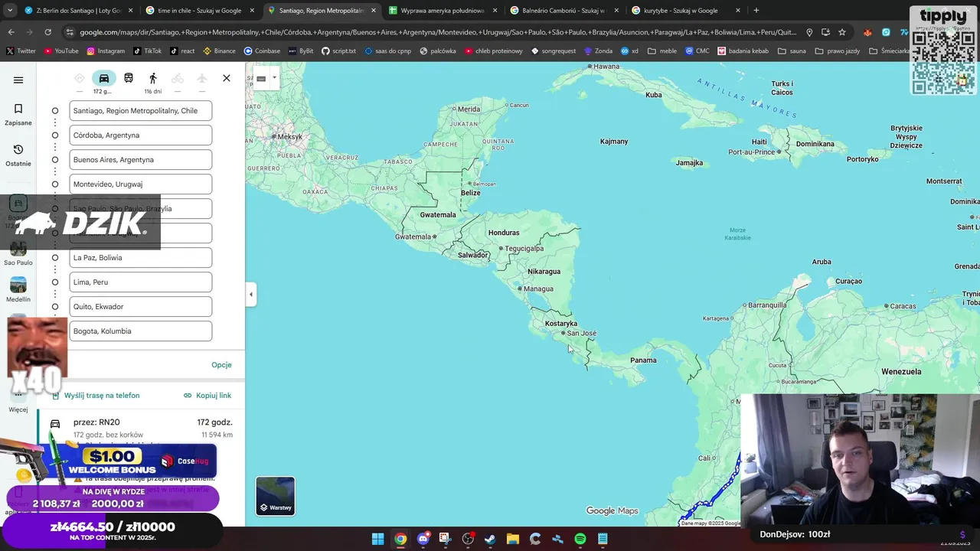Select flights travel mode
980x551 pixels.
(202, 79)
